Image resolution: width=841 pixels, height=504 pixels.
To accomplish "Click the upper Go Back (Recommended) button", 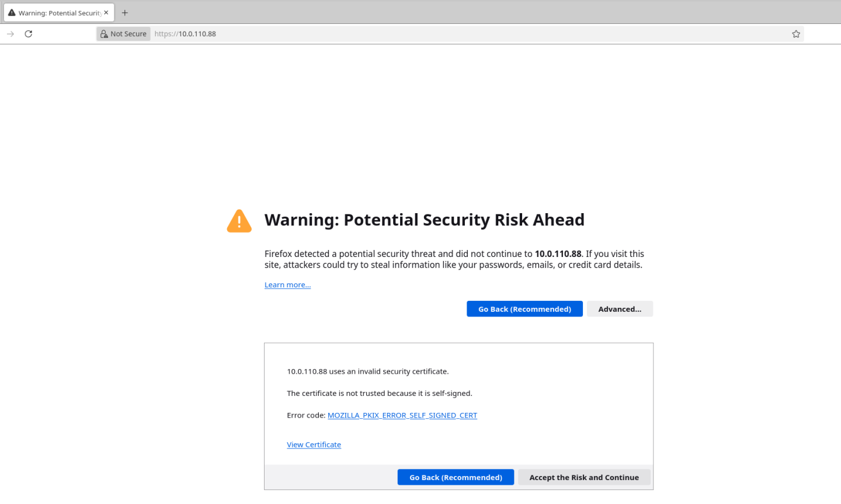I will [x=524, y=308].
